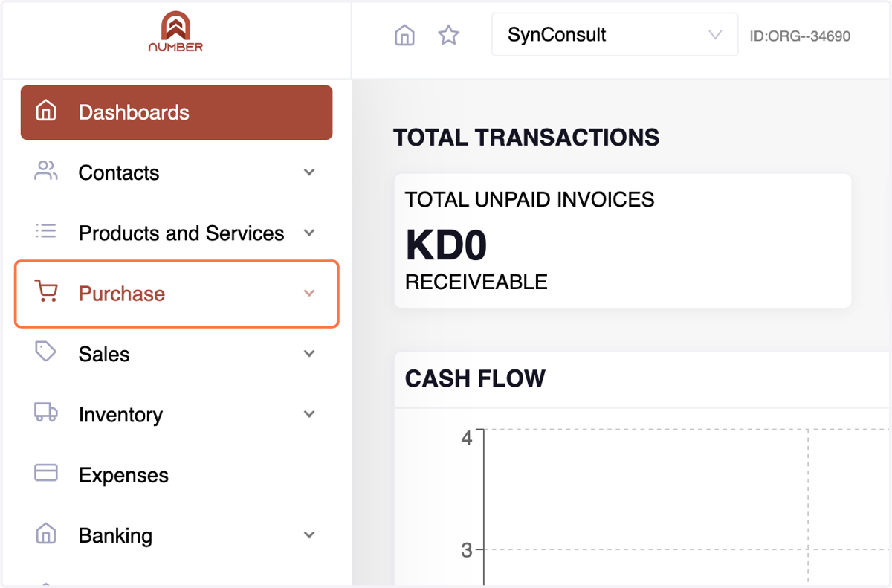The width and height of the screenshot is (892, 588).
Task: Click the home icon in the top bar
Action: (x=404, y=35)
